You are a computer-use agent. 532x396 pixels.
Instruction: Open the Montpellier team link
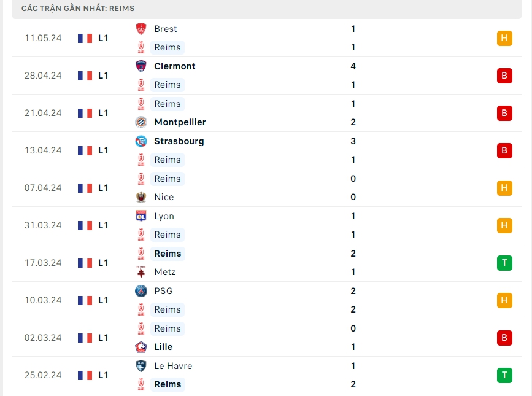(180, 122)
